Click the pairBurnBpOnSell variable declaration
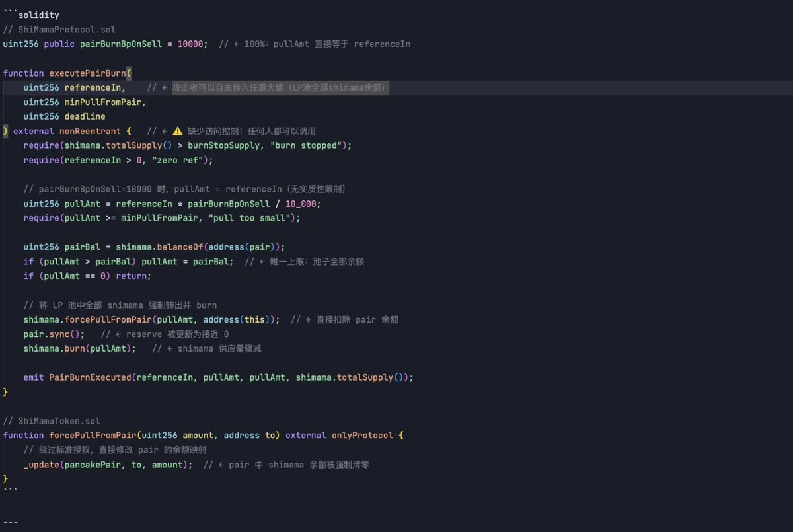This screenshot has height=532, width=793. (x=106, y=44)
